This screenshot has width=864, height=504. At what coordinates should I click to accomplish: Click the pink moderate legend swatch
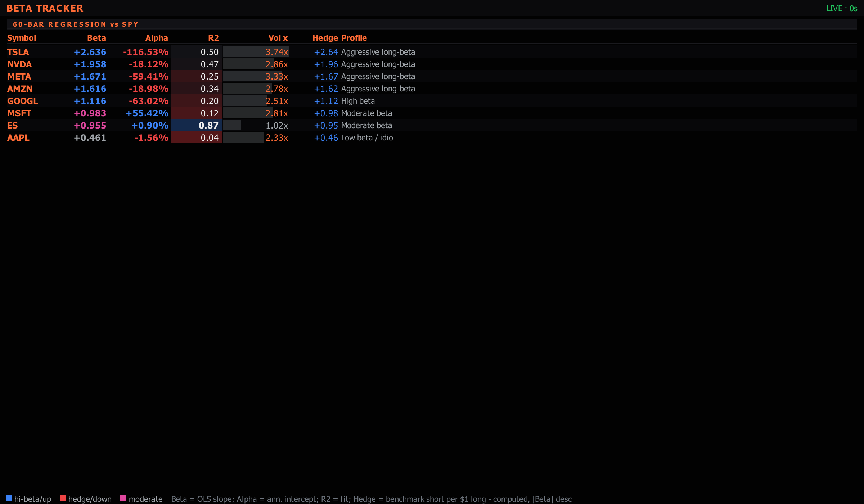(123, 498)
